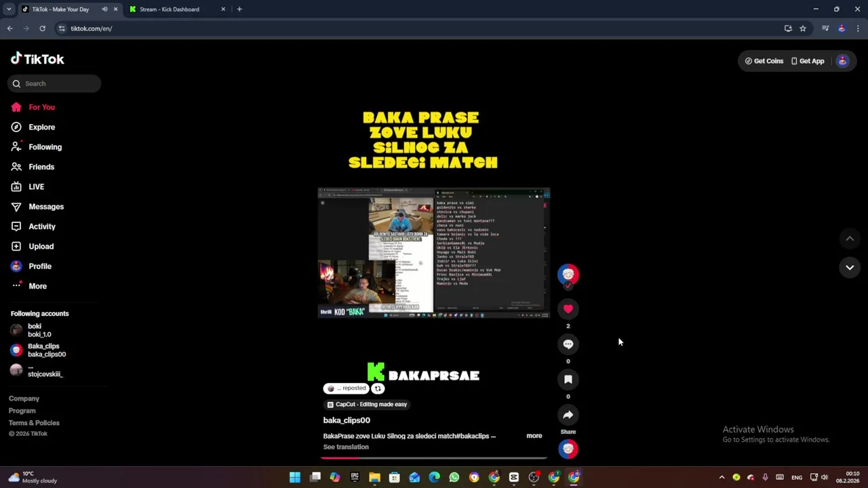Open account avatar next to Get App
Viewport: 868px width, 488px height.
tap(842, 61)
